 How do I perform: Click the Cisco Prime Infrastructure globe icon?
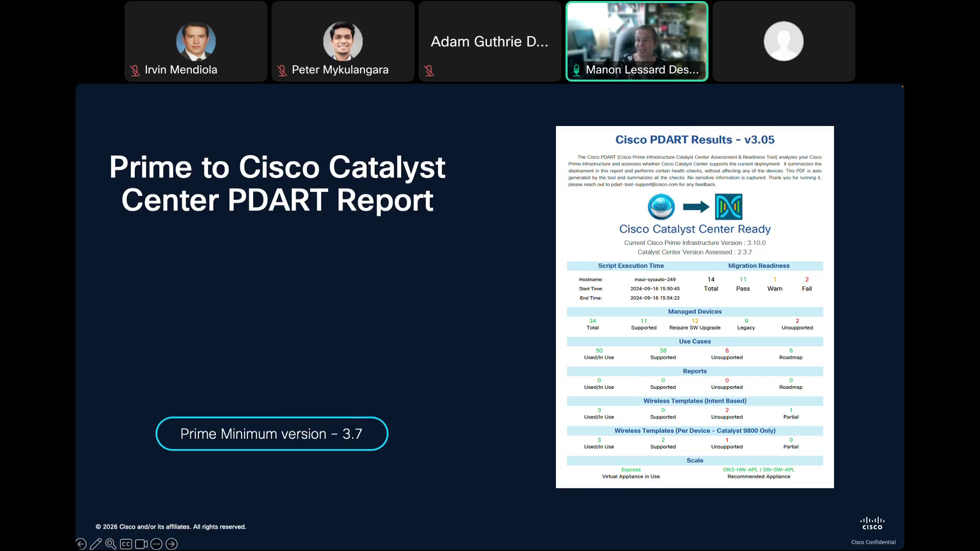pyautogui.click(x=661, y=207)
